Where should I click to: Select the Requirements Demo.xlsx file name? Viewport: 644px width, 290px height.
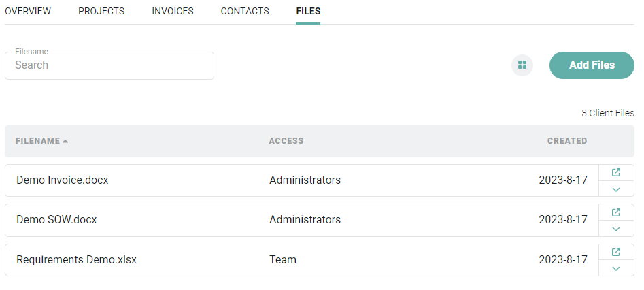[x=76, y=260]
